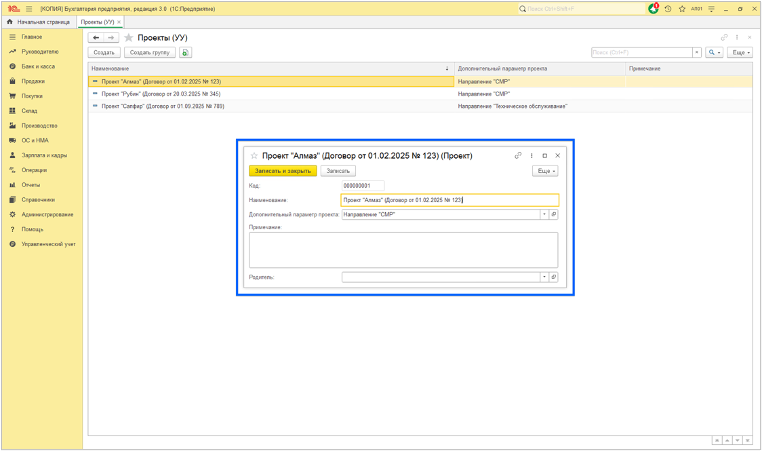Open the 'Администрирование' gear section
The image size is (762, 452).
(47, 214)
